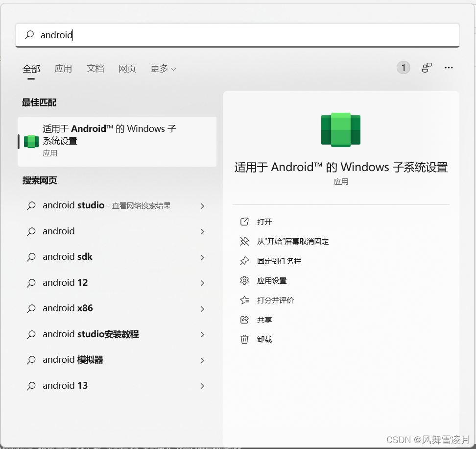
Task: Click the pin icon beside 固定到任务栏
Action: [244, 261]
